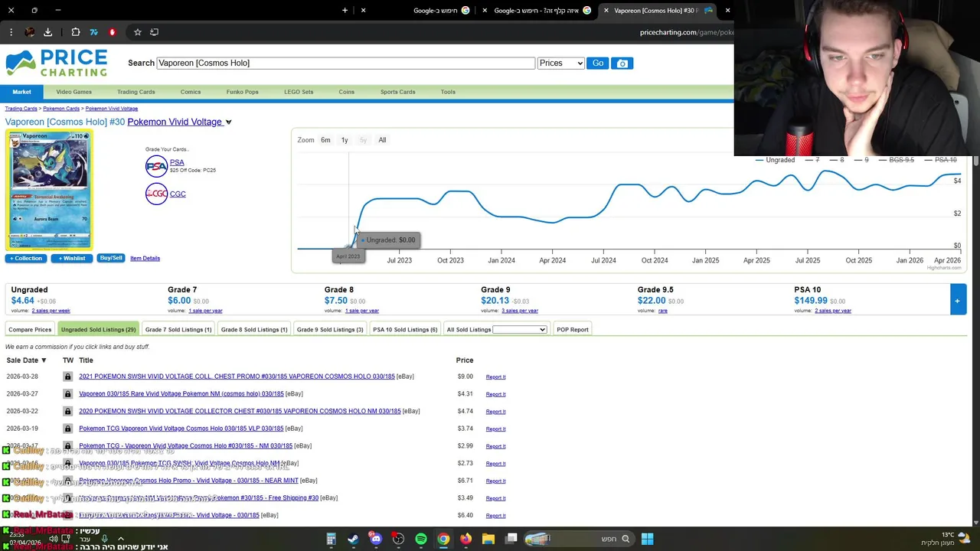Open a new browser tab
The height and width of the screenshot is (551, 980).
point(345,11)
